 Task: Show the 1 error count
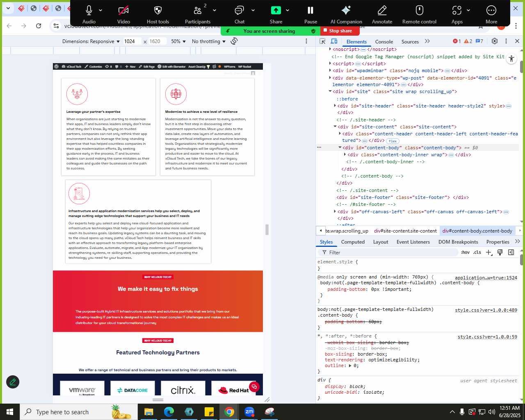coord(457,41)
